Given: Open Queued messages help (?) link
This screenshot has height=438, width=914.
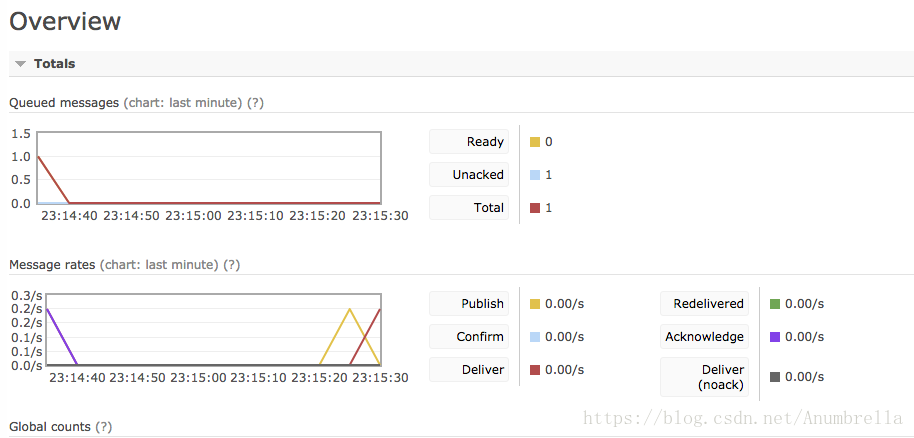Looking at the screenshot, I should 255,103.
